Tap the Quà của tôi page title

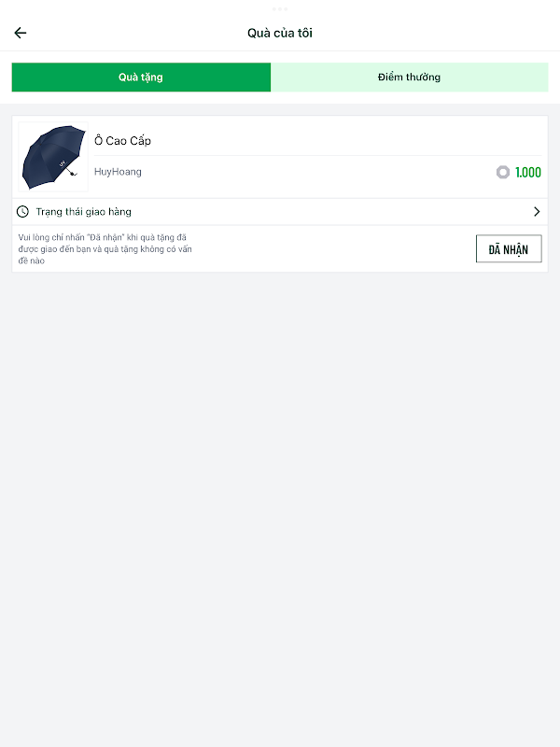pyautogui.click(x=280, y=34)
